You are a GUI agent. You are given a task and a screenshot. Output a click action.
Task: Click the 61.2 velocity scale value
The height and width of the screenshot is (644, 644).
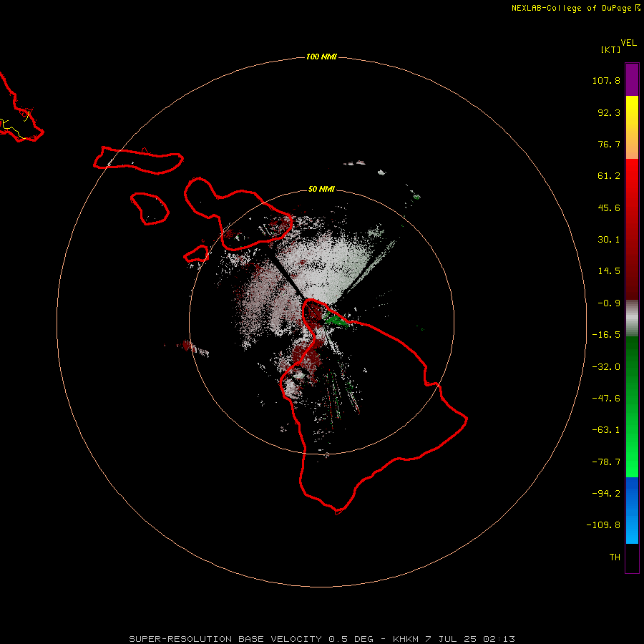[609, 176]
